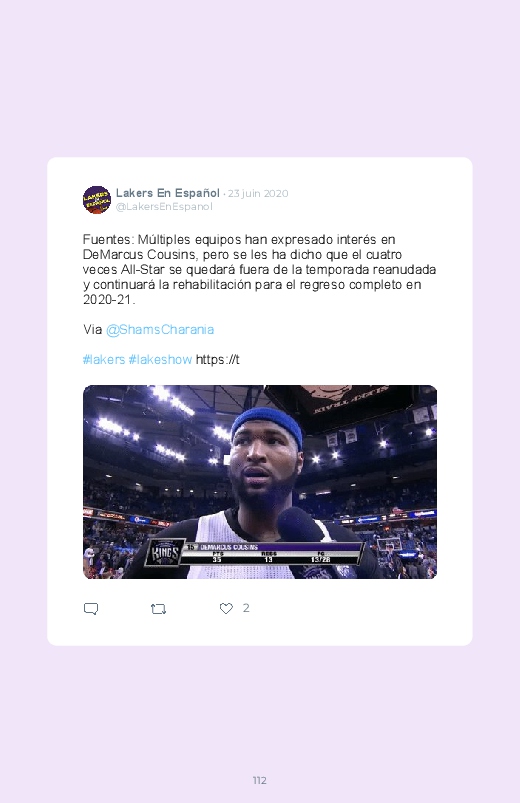Image resolution: width=520 pixels, height=803 pixels.
Task: Open the @LakersEnEspanol handle
Action: click(x=164, y=206)
